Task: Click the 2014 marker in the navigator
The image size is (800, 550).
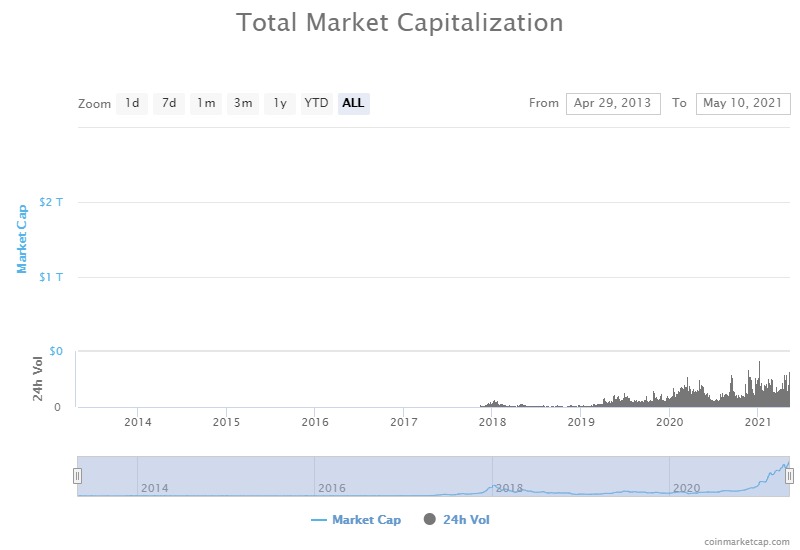Action: point(155,488)
